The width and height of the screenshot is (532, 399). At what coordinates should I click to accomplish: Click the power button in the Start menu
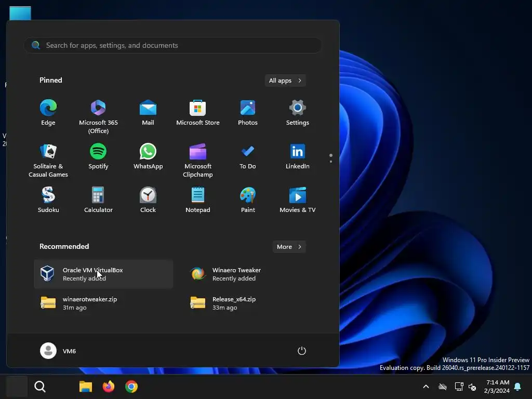click(302, 351)
